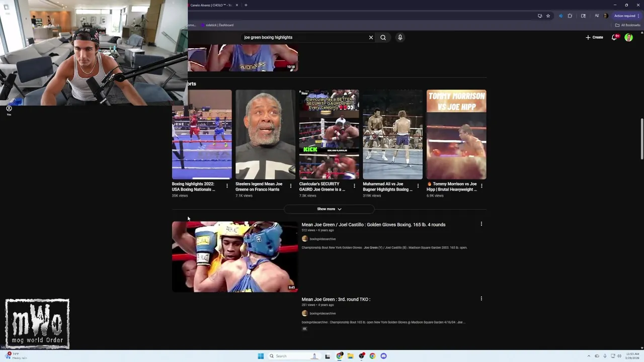Click the You profile icon under webcam overlay

9,110
